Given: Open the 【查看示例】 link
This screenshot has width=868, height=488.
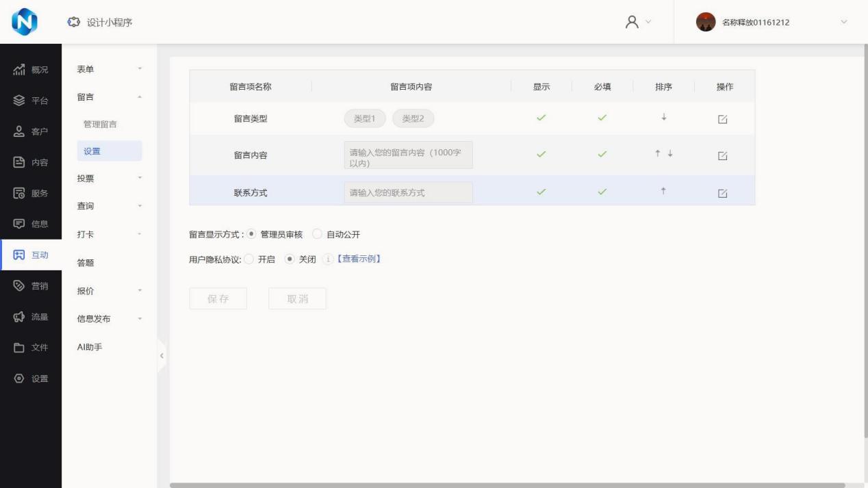Looking at the screenshot, I should tap(357, 259).
